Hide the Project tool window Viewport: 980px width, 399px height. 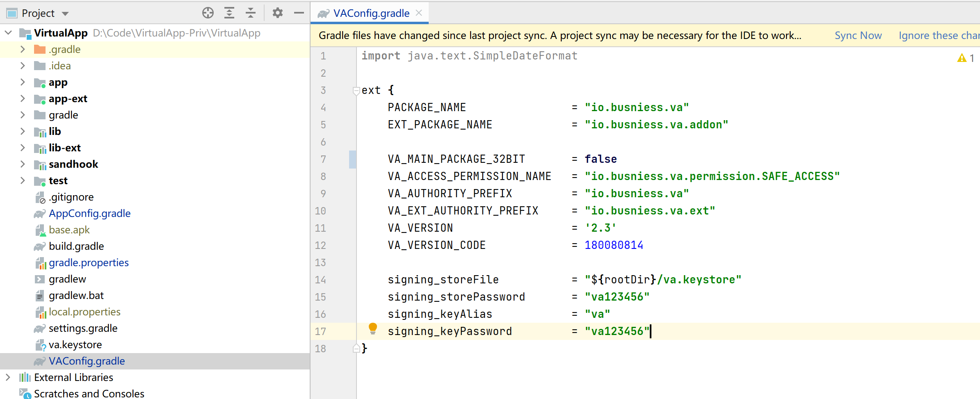pos(299,13)
